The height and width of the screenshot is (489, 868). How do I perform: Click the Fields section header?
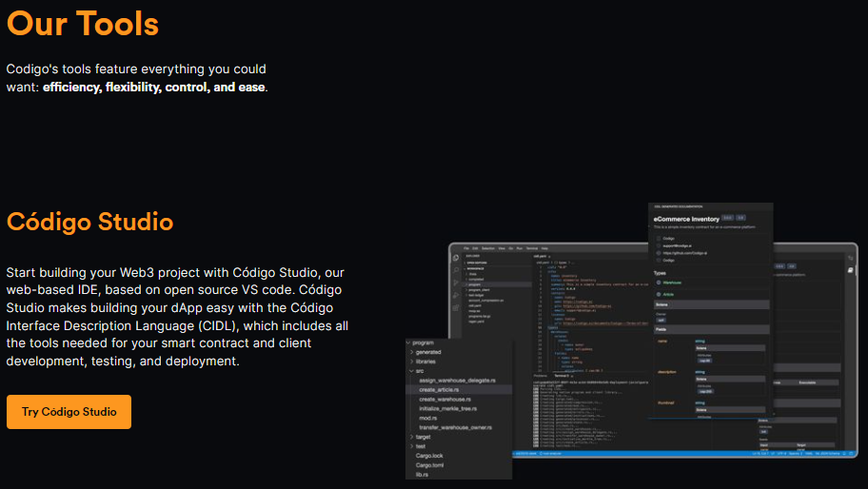click(712, 329)
